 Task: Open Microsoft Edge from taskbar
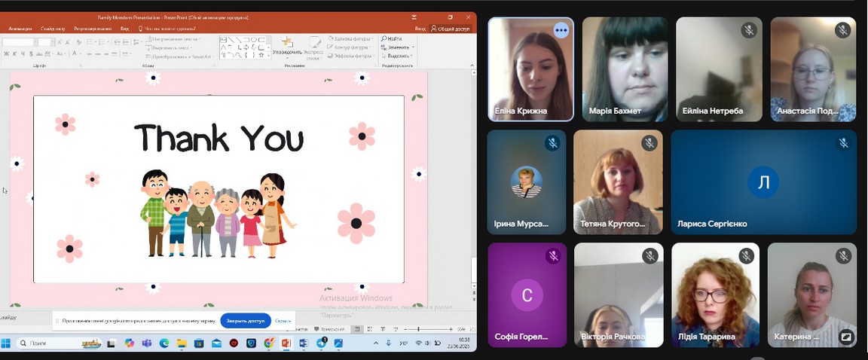pos(164,343)
